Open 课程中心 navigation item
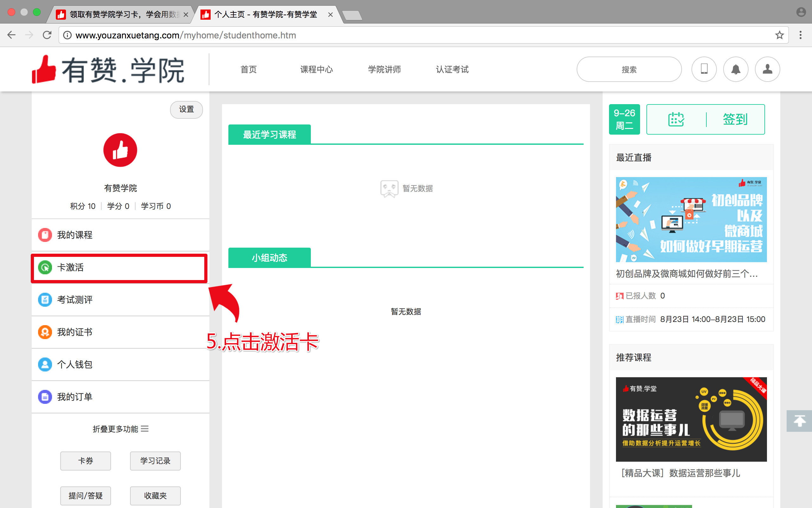This screenshot has height=508, width=812. (x=317, y=70)
